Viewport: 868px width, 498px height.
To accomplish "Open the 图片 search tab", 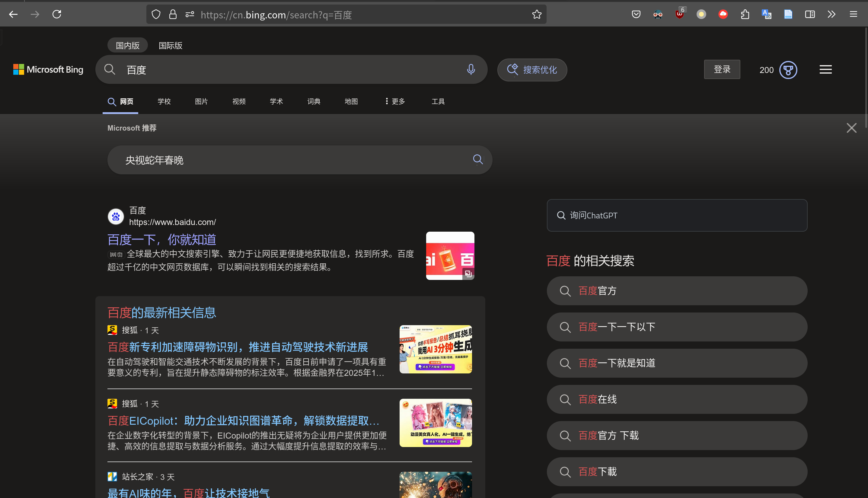I will [x=201, y=101].
